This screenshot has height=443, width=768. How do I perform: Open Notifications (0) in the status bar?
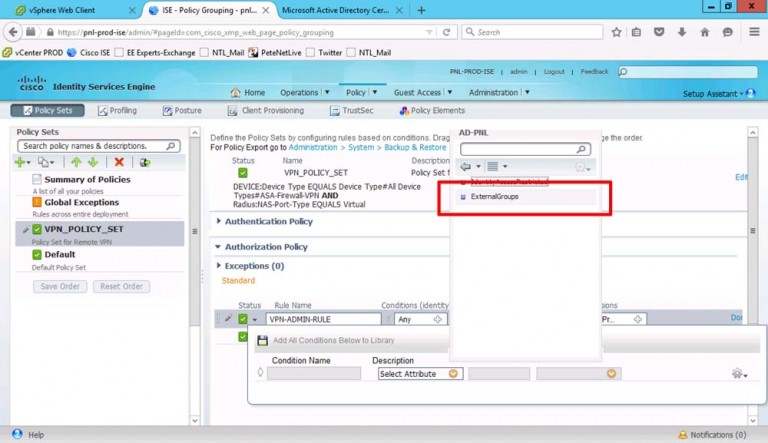click(x=712, y=435)
